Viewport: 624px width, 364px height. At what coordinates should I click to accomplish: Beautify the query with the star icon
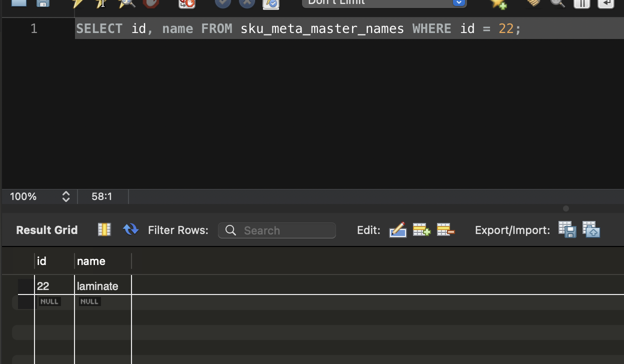pos(498,3)
